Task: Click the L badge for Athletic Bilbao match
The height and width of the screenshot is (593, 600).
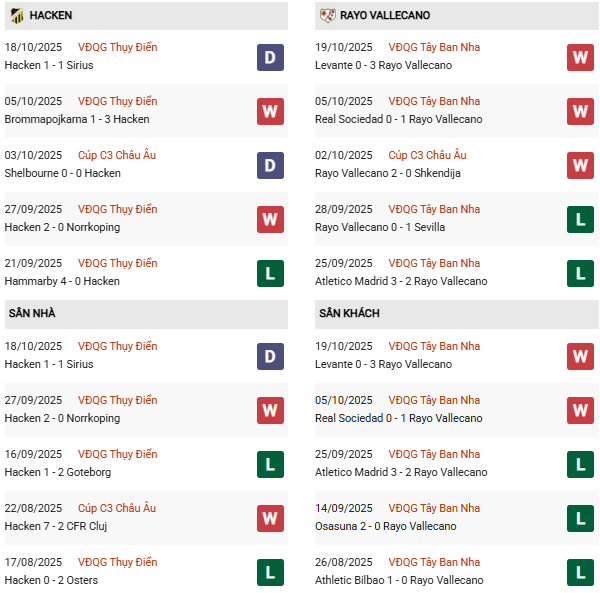Action: (580, 571)
